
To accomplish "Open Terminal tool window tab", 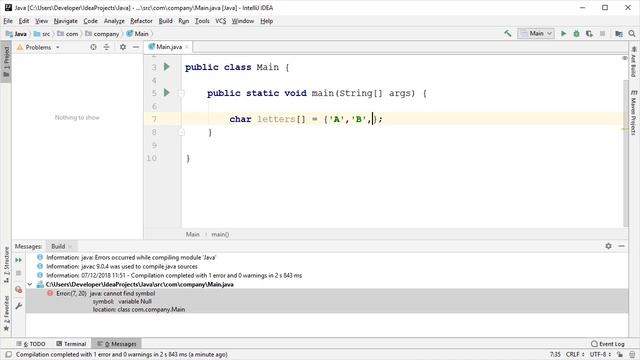I will [x=71, y=344].
